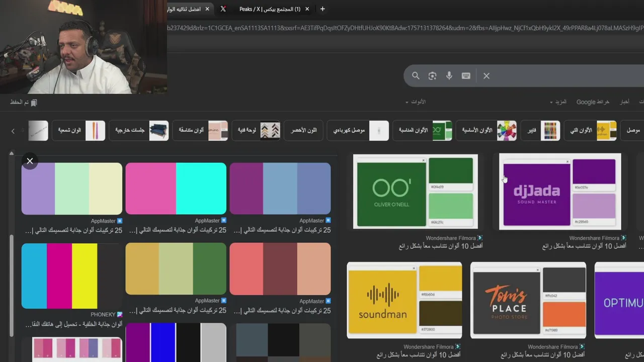Select the الوان شمعية suggestion chip
Screen dimensions: 644x362
(x=79, y=131)
